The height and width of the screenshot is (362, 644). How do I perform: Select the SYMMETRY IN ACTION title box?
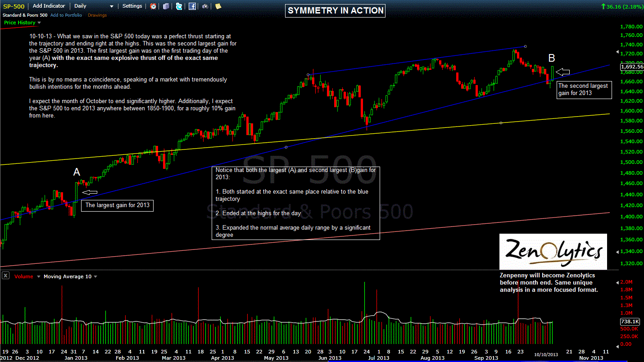coord(336,10)
